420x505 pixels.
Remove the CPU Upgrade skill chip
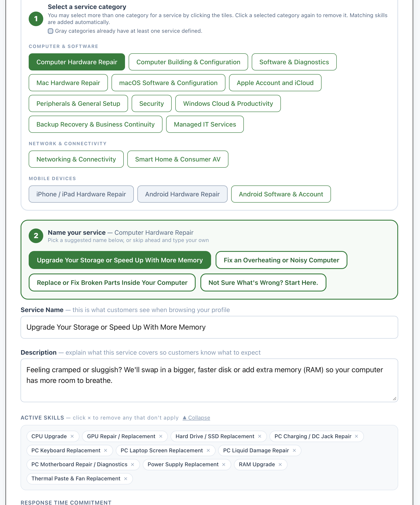click(72, 436)
